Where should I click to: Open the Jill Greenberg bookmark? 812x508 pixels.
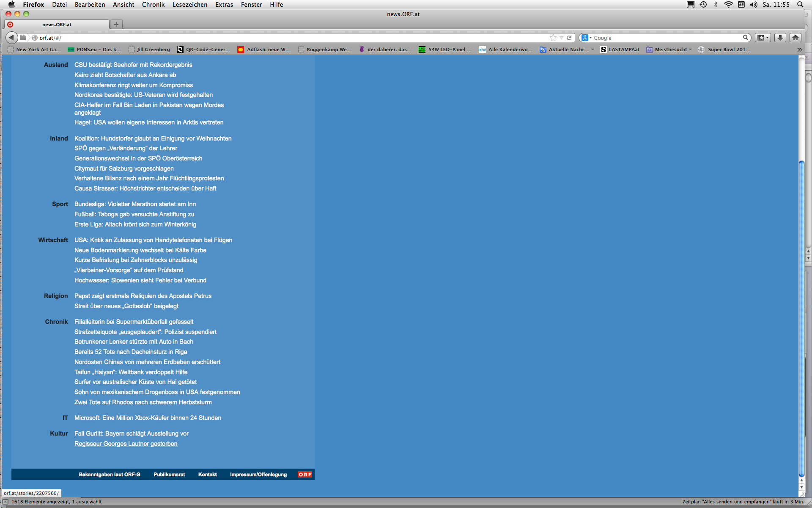149,50
